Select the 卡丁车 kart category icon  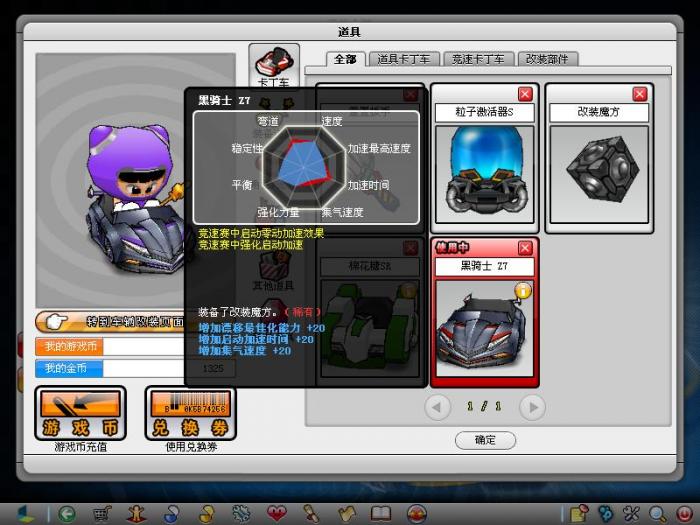point(274,66)
